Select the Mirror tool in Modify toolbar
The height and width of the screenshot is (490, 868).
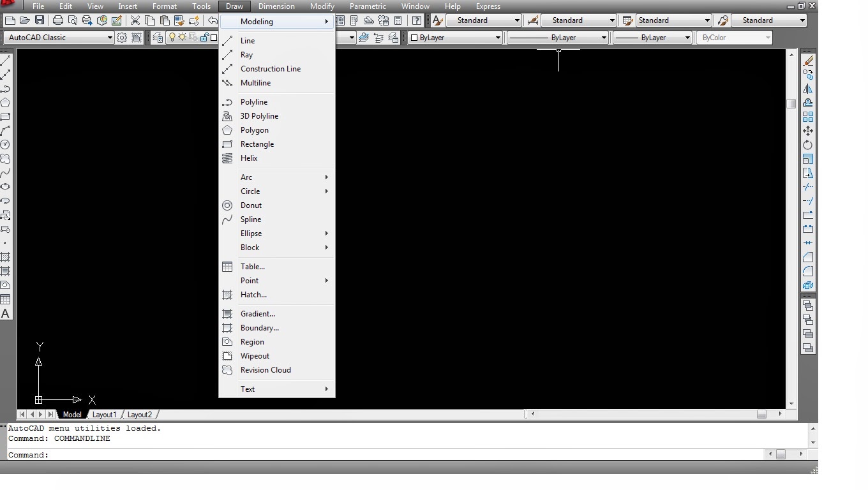[808, 89]
